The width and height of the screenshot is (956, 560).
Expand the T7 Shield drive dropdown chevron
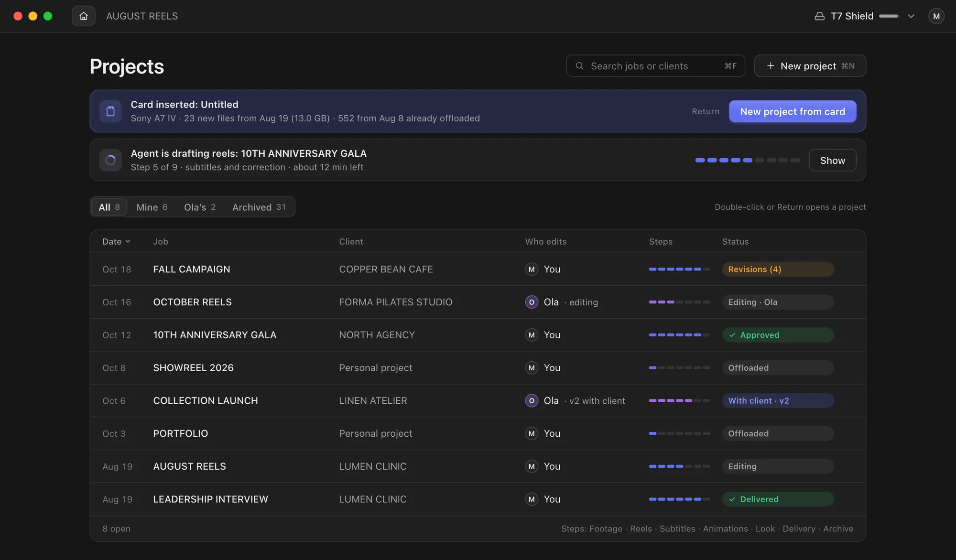(911, 16)
